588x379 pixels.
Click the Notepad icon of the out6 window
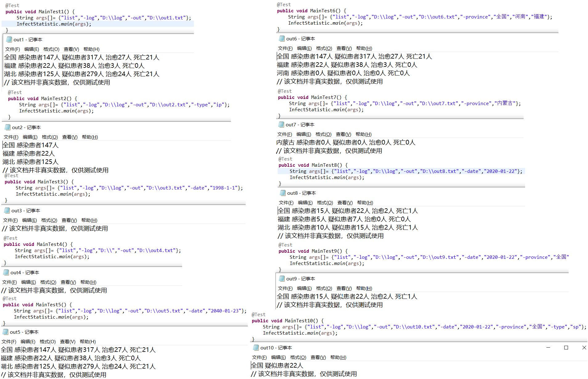coord(282,39)
